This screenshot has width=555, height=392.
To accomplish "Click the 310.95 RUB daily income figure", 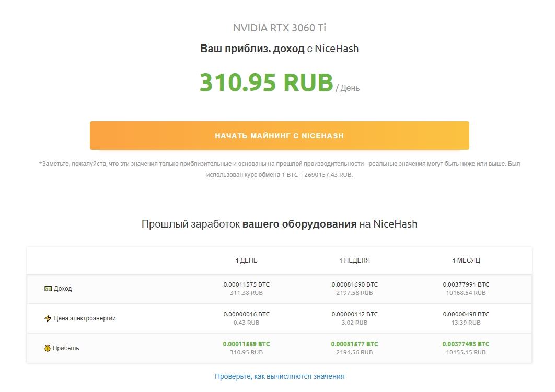I will [x=266, y=82].
